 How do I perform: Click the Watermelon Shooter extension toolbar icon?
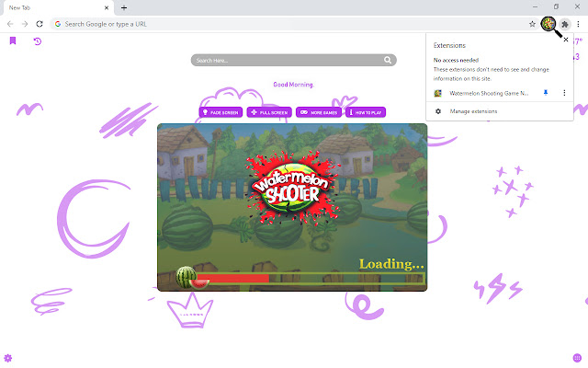point(548,24)
